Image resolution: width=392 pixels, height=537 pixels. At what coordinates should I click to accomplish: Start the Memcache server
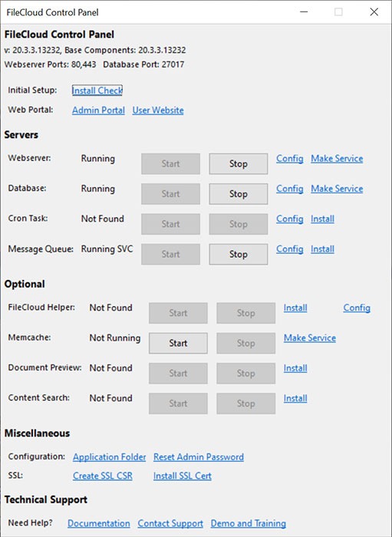[178, 343]
